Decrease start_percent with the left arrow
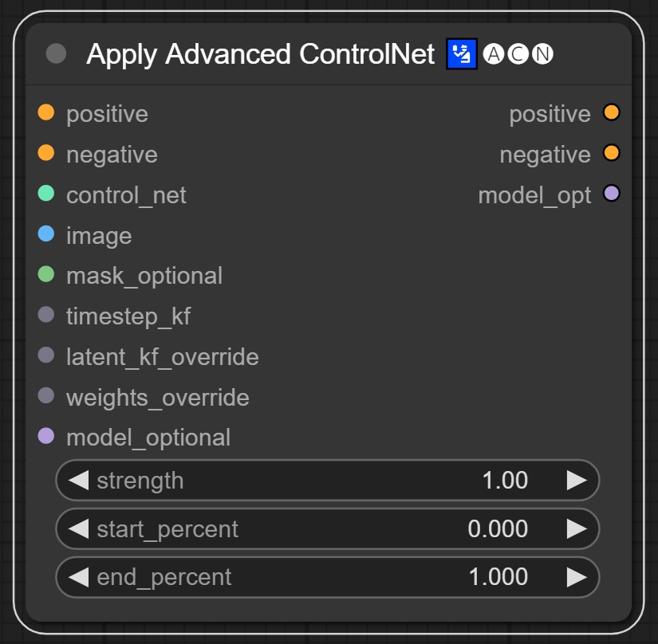The width and height of the screenshot is (658, 644). click(x=78, y=528)
